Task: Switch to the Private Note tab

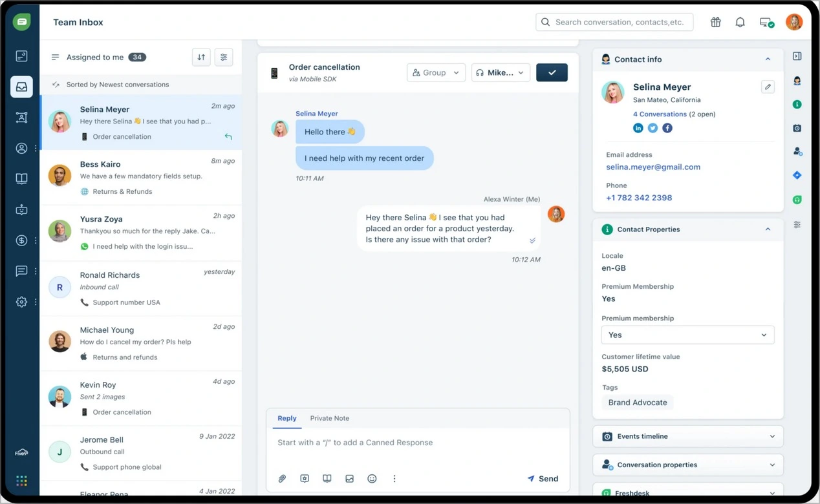Action: pyautogui.click(x=329, y=418)
